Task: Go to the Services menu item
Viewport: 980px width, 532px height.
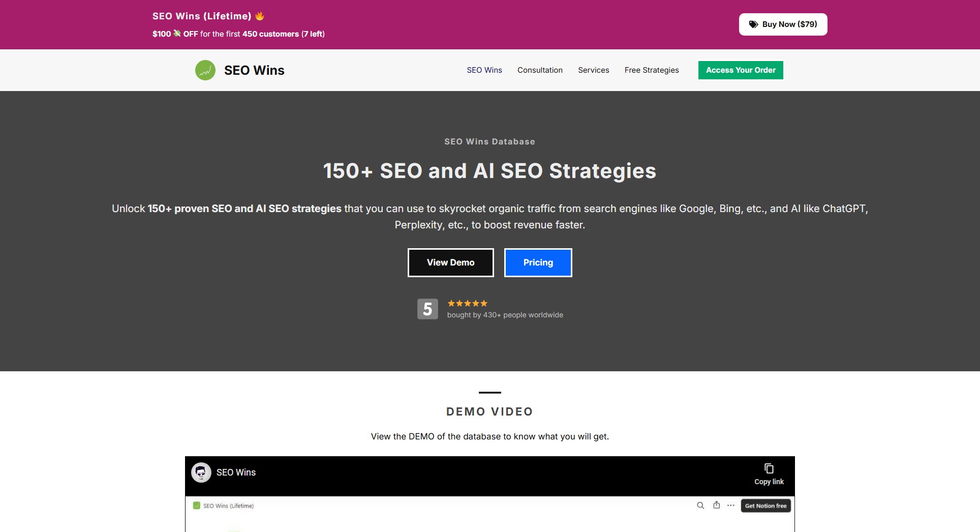Action: tap(593, 70)
